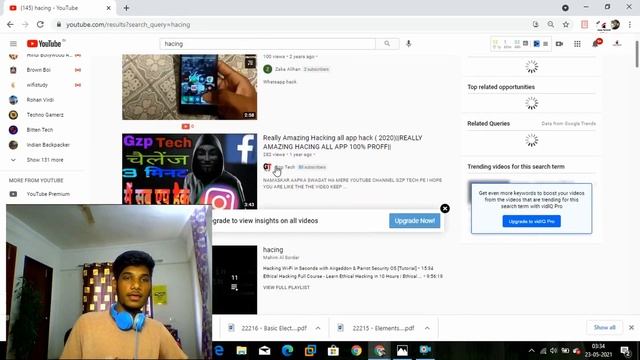Click the address bar URL
Viewport: 640px width, 360px height.
click(x=128, y=24)
